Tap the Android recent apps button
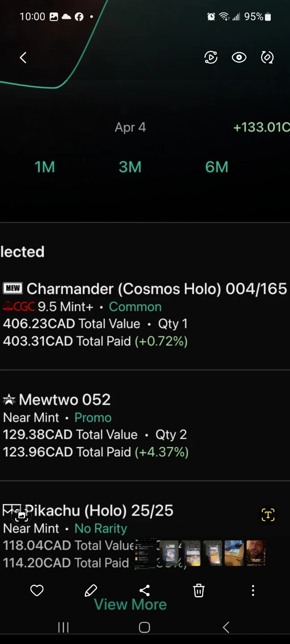Image resolution: width=290 pixels, height=644 pixels. click(64, 627)
